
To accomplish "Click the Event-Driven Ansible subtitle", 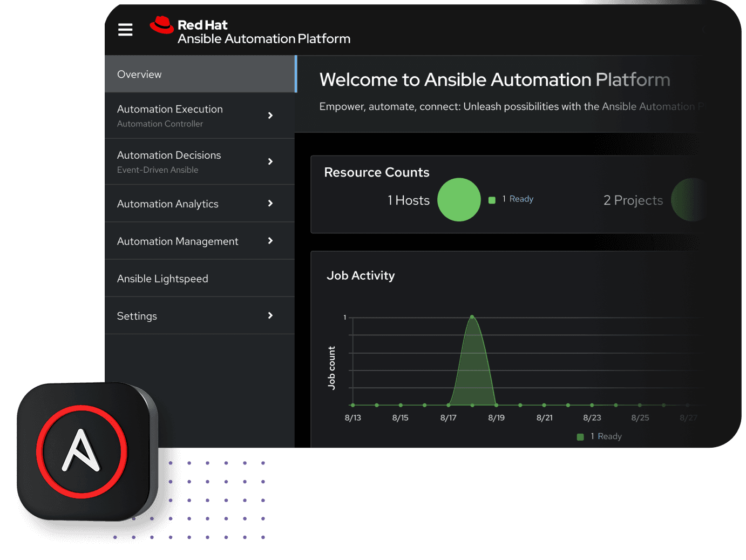I will pos(158,170).
